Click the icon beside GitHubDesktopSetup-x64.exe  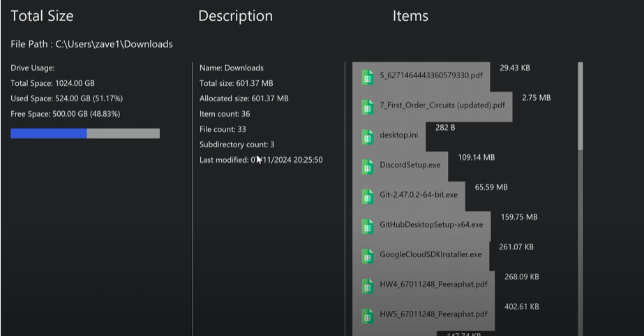pyautogui.click(x=368, y=226)
